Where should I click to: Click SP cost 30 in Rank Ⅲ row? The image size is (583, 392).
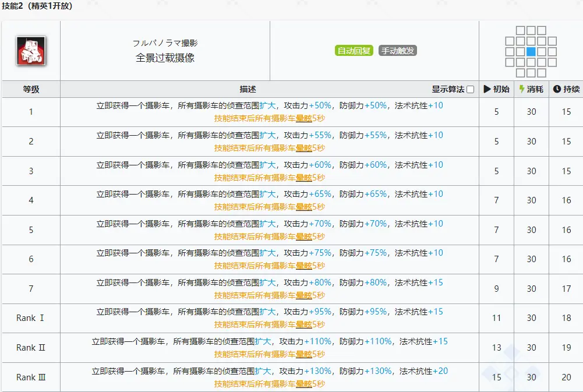(531, 377)
